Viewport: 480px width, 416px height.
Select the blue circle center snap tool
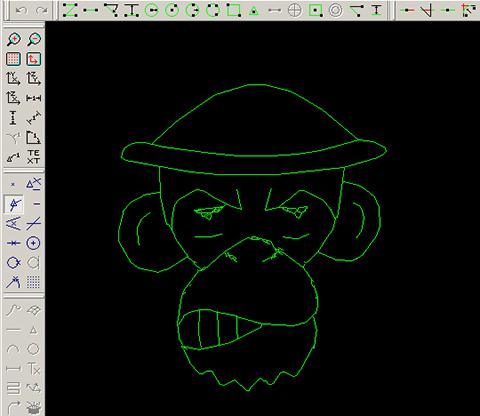[x=33, y=243]
